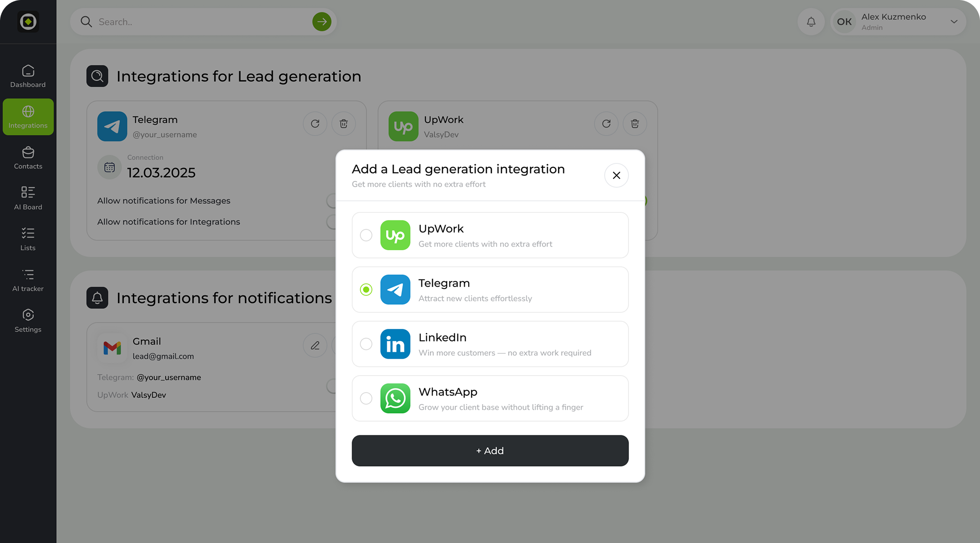Click the notification bell icon
Image resolution: width=980 pixels, height=543 pixels.
coord(811,22)
